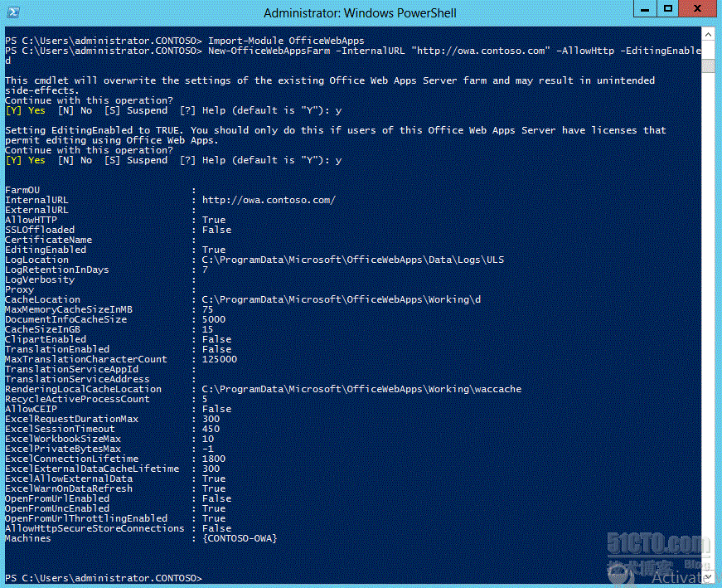Click the 'Import-Module OfficeWebApps' command text
Viewport: 722px width, 588px height.
[286, 41]
